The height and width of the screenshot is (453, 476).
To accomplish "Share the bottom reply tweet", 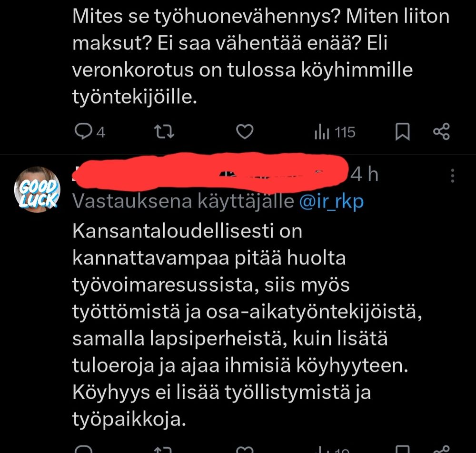I will [441, 449].
